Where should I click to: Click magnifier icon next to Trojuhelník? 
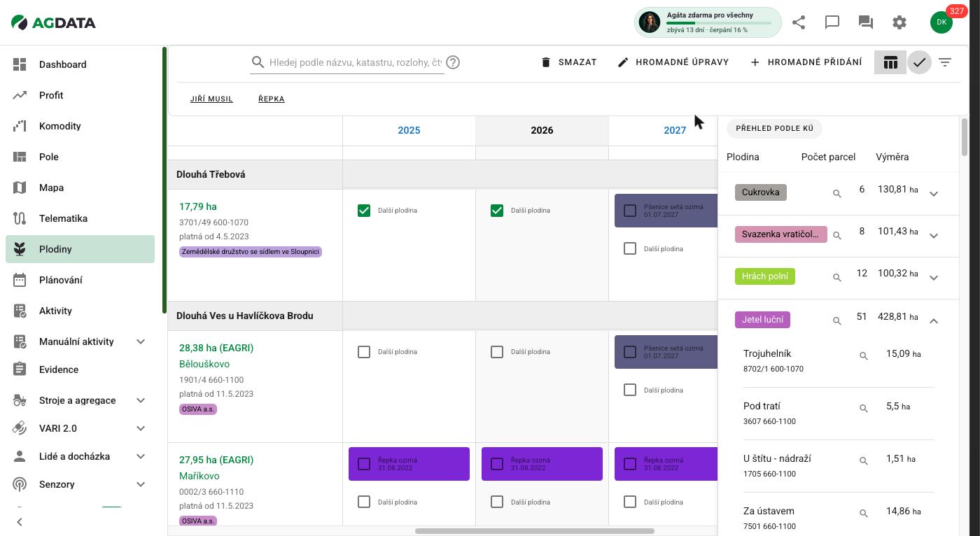click(x=863, y=356)
